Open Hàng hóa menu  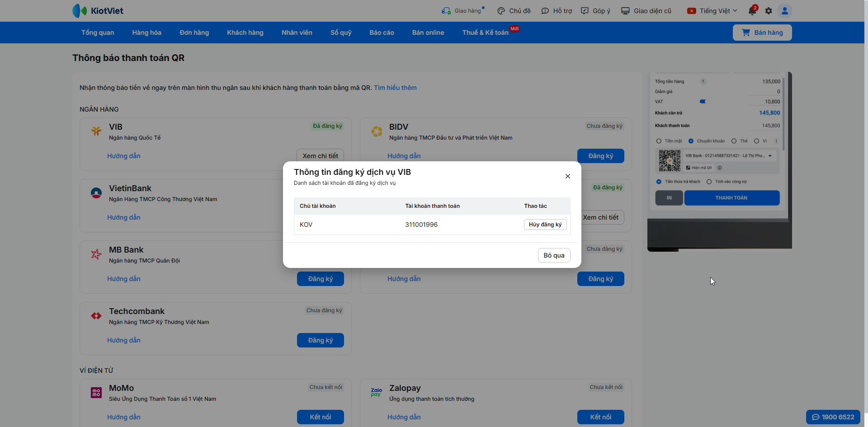coord(147,33)
